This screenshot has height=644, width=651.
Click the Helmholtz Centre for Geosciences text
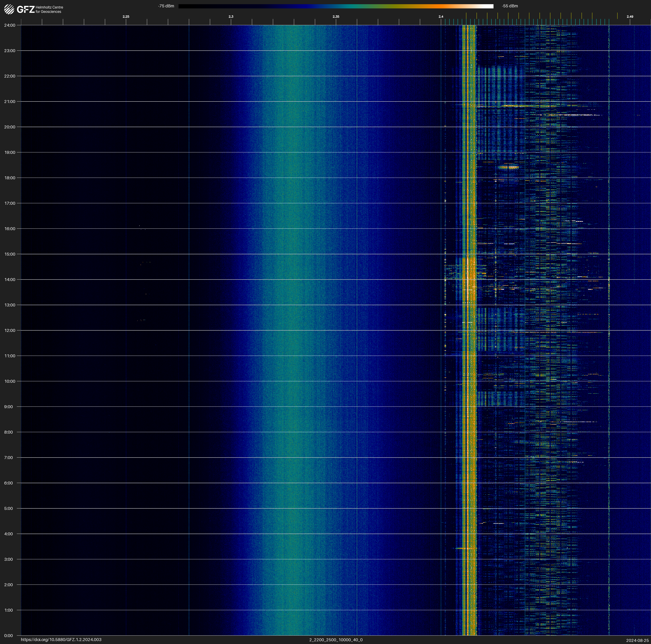[49, 9]
